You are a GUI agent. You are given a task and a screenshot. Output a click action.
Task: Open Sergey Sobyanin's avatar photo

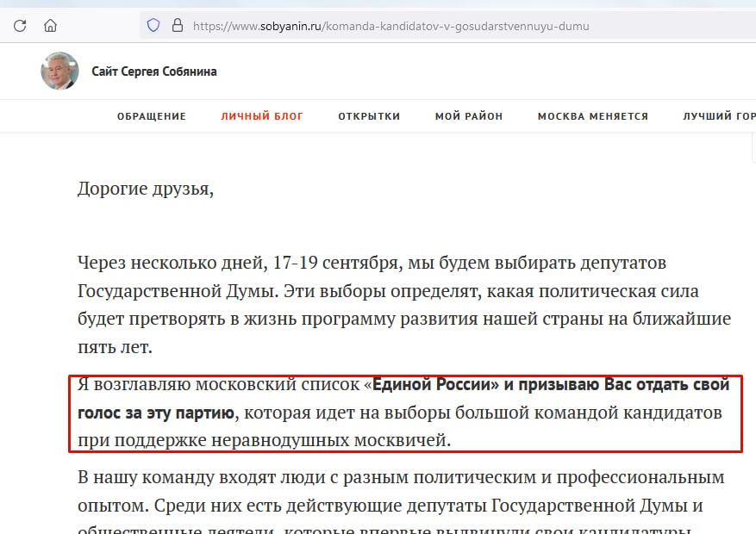pos(59,71)
